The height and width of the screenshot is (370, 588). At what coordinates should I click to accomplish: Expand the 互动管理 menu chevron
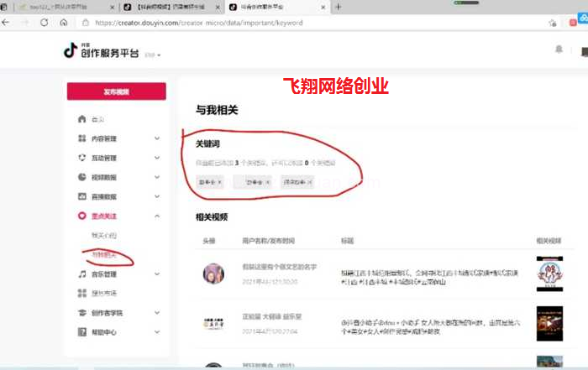tap(157, 158)
